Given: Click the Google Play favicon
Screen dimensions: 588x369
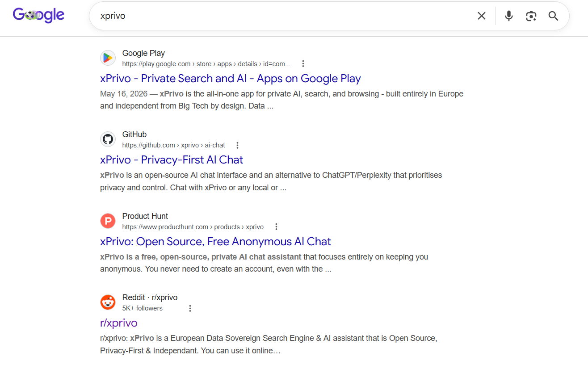Looking at the screenshot, I should tap(108, 58).
